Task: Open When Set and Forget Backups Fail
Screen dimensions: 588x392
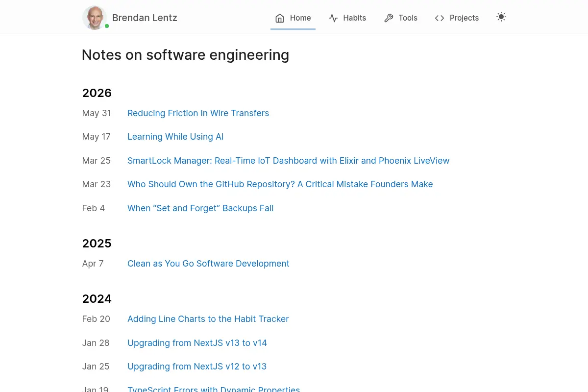Action: pos(200,208)
